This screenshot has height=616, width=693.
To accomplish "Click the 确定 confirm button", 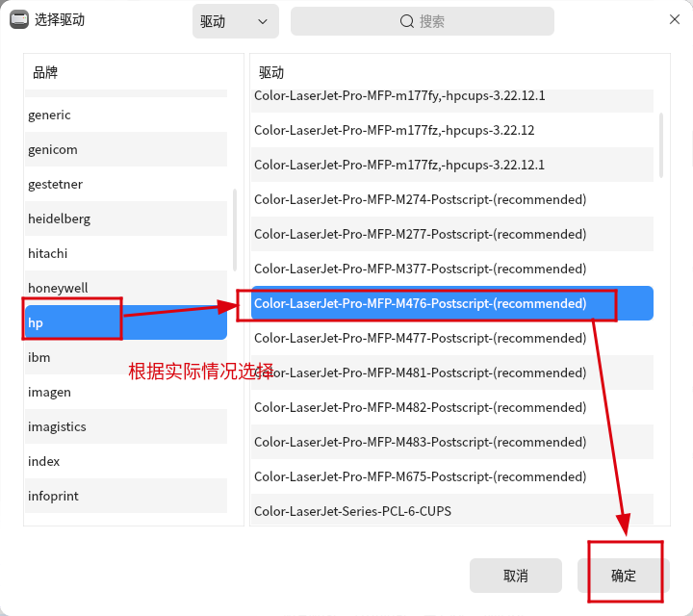I will click(624, 576).
